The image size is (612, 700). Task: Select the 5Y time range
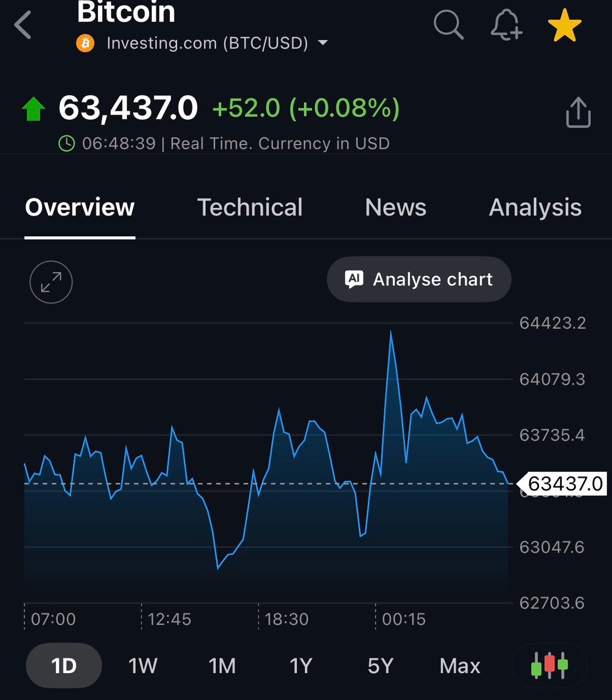tap(380, 666)
